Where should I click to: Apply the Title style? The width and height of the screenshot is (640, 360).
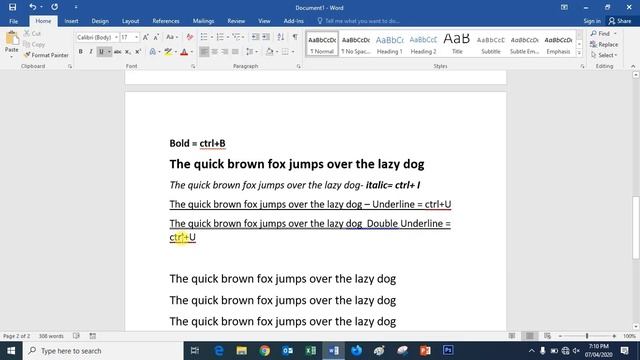[x=457, y=44]
